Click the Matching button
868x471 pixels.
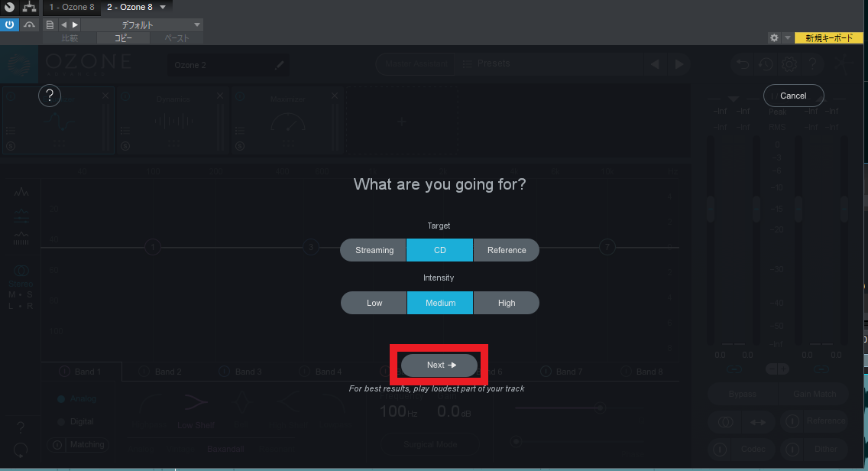[x=79, y=444]
